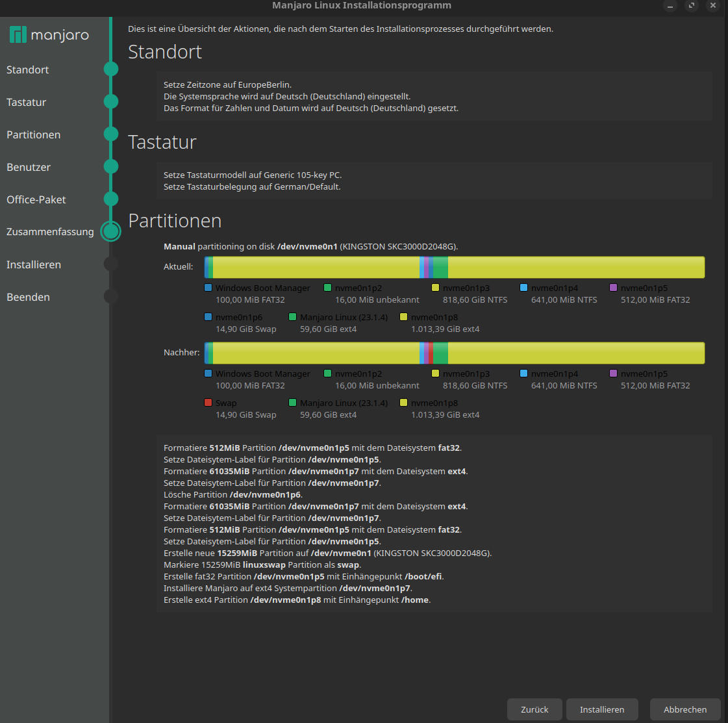The width and height of the screenshot is (728, 723).
Task: Click nvme0n1p4 blue swatch under Aktuell
Action: 523,287
